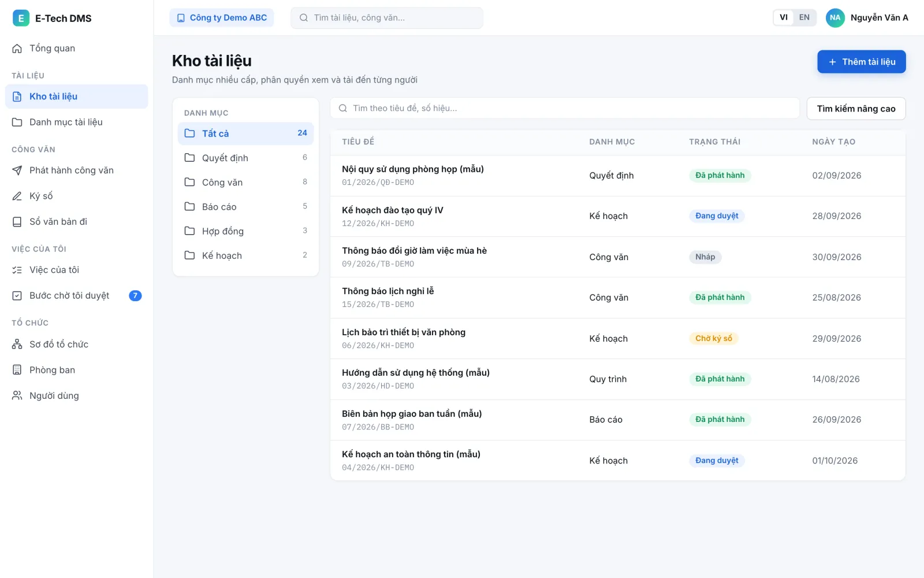Click the Thêm tài liệu button
This screenshot has width=924, height=578.
click(862, 62)
